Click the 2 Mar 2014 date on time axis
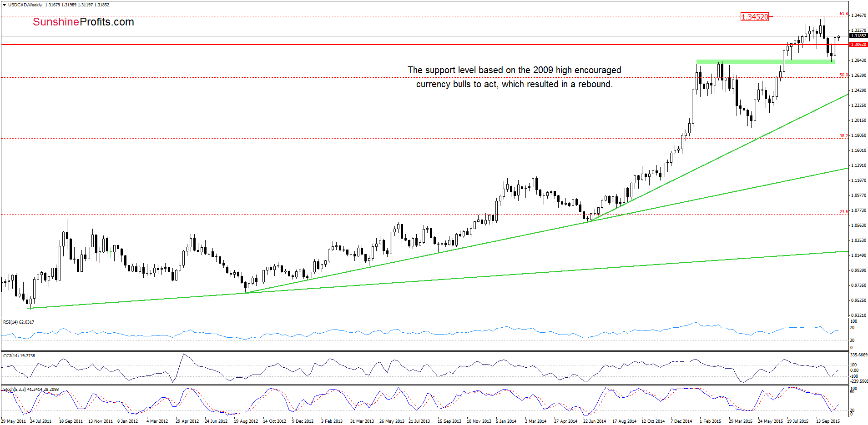 (x=536, y=421)
